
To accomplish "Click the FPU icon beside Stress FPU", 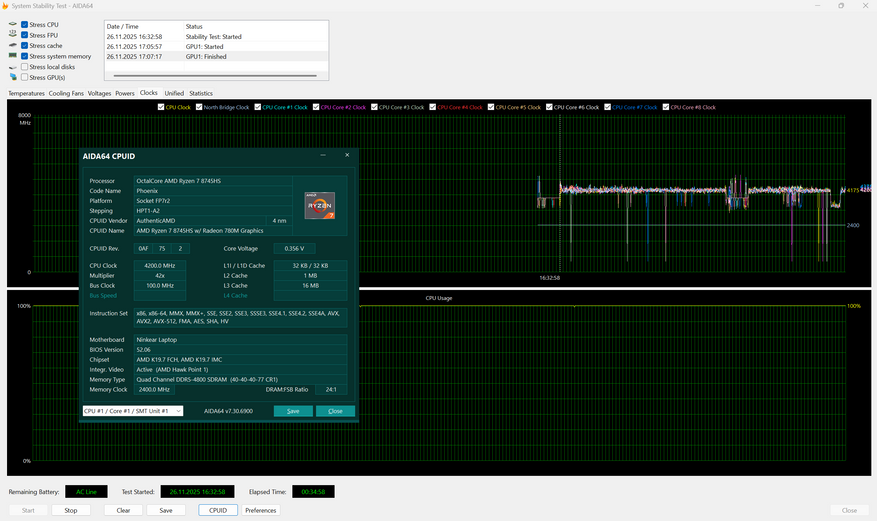I will [x=13, y=35].
